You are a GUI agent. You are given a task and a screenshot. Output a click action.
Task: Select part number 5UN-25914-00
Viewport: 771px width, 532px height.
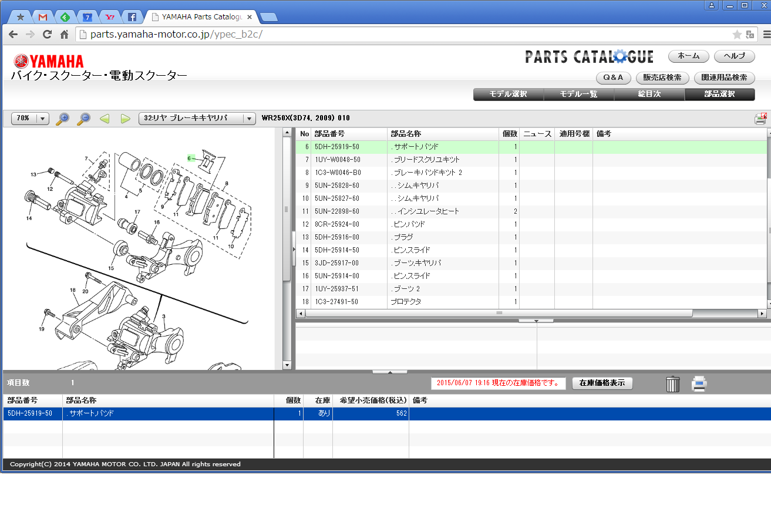click(x=336, y=276)
